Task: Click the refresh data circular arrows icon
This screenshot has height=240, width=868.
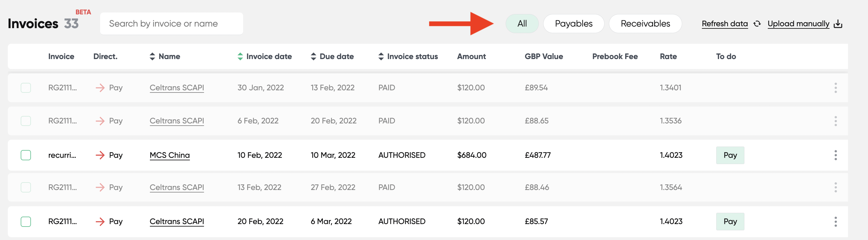Action: [757, 24]
